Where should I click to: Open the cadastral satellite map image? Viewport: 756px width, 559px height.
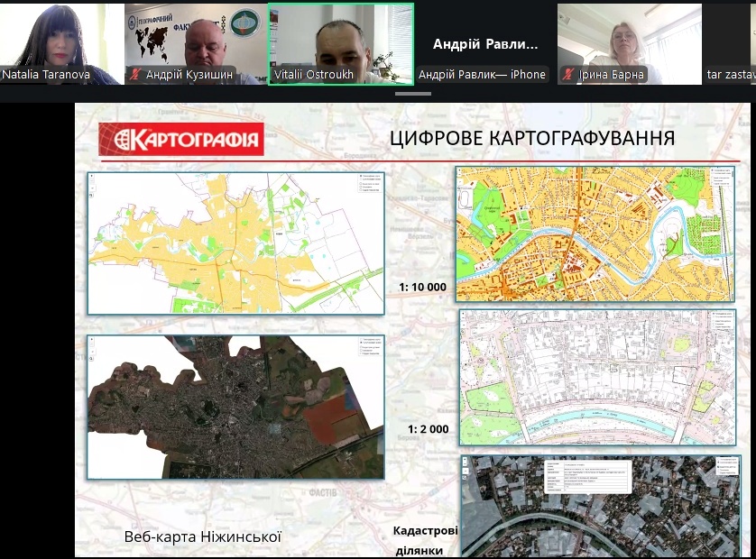point(601,506)
